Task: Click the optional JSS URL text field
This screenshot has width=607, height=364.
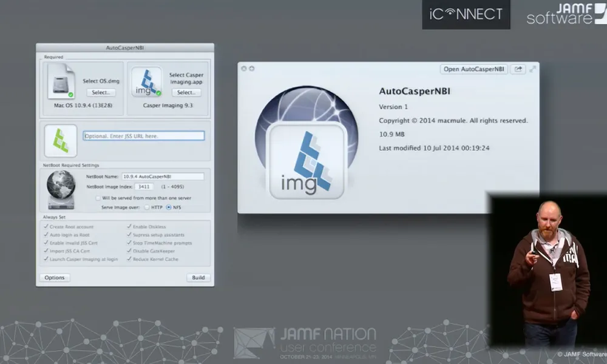Action: click(144, 135)
